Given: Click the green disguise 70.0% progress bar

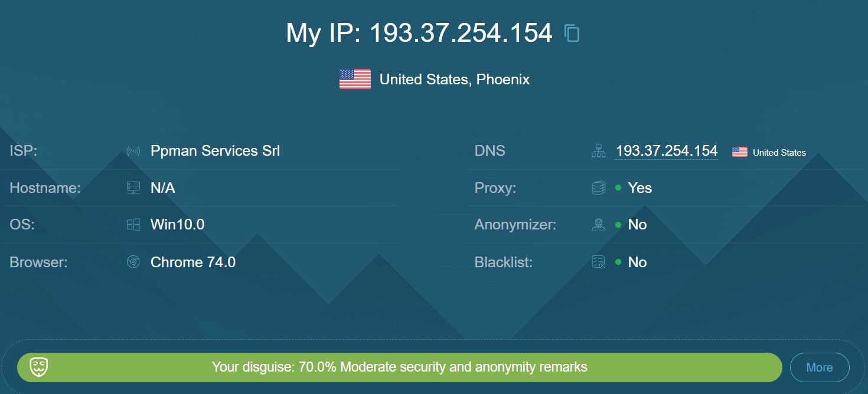Looking at the screenshot, I should [x=400, y=367].
